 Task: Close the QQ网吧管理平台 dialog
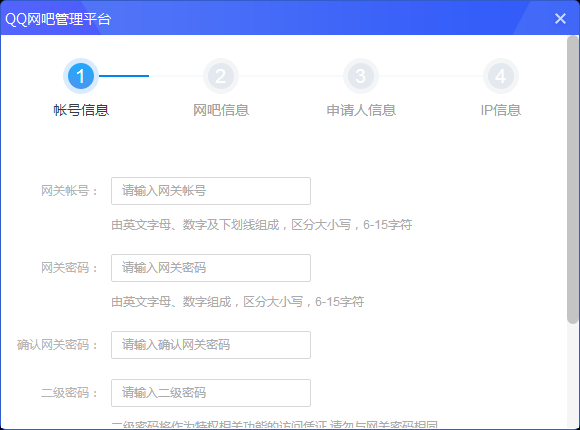pyautogui.click(x=560, y=18)
